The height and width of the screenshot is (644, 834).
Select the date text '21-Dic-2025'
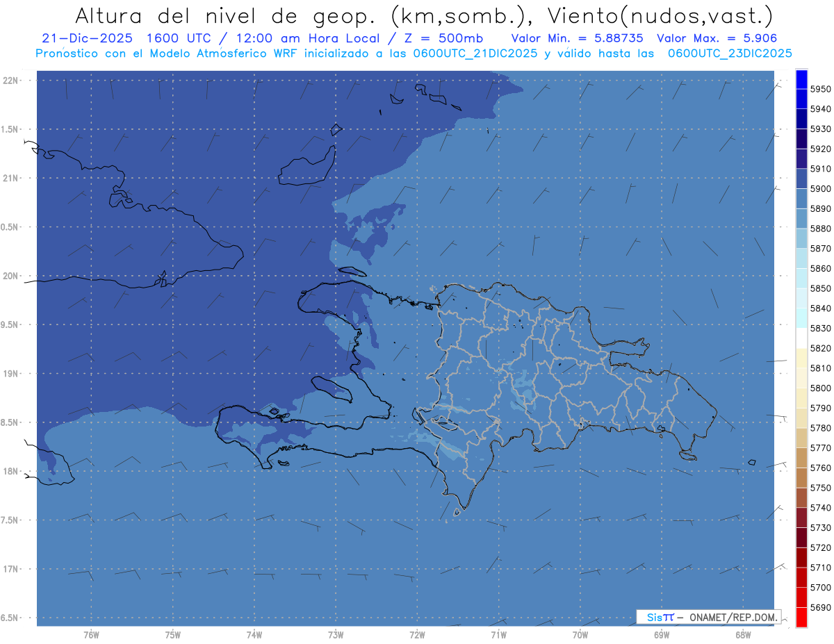click(87, 39)
